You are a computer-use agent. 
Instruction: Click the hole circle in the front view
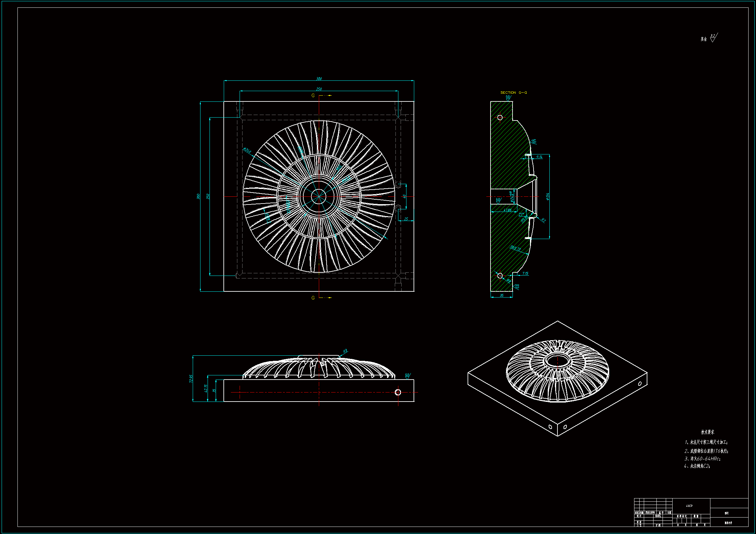(x=398, y=392)
